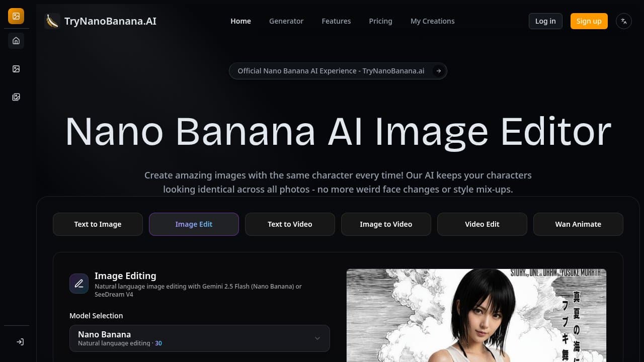This screenshot has height=362, width=644.
Task: Open the single image icon in sidebar
Action: pos(16,69)
